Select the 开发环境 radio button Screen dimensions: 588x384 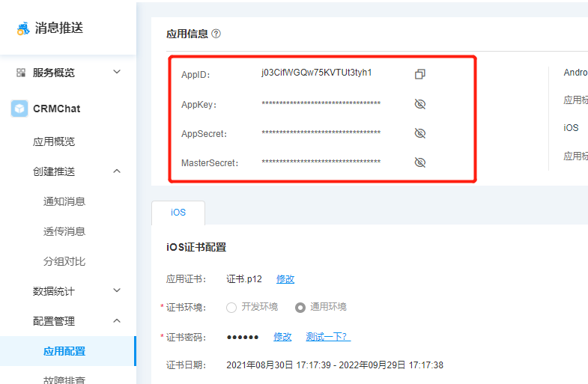point(231,308)
